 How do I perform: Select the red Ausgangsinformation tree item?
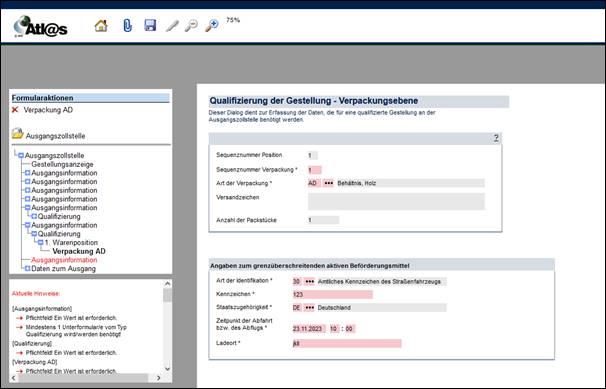pyautogui.click(x=64, y=260)
